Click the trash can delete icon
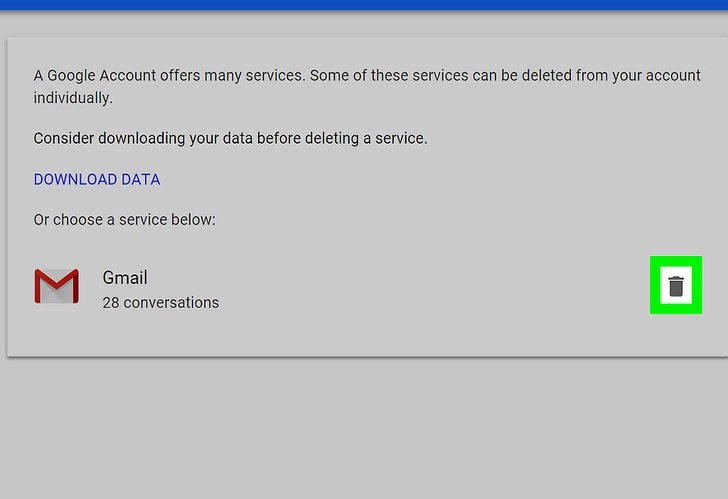The height and width of the screenshot is (499, 728). click(x=676, y=286)
